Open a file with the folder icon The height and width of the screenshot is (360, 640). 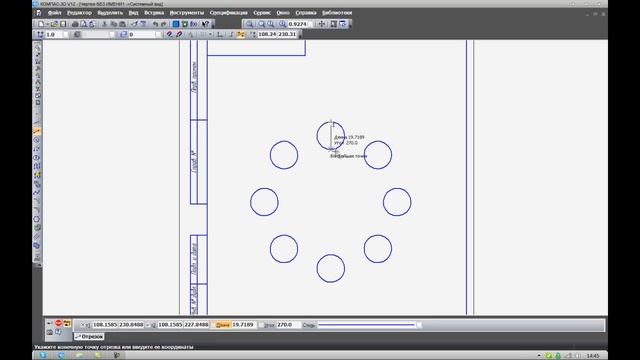(54, 24)
